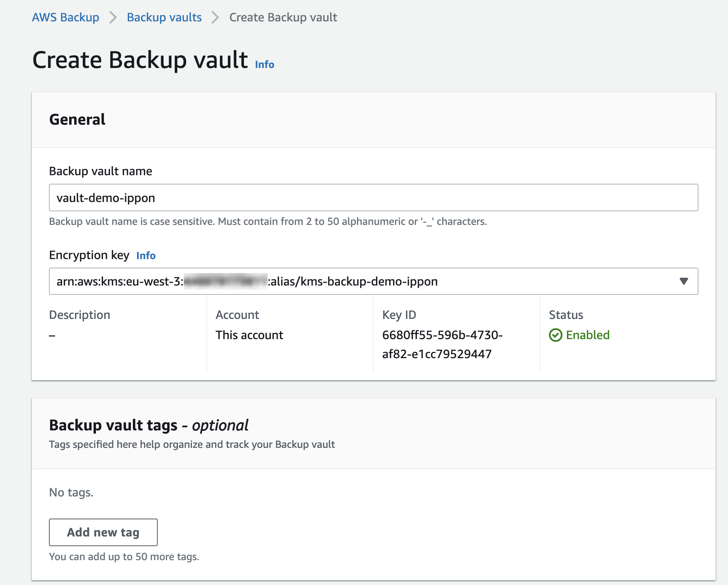This screenshot has width=728, height=585.
Task: Open Info link beside Create Backup vault title
Action: coord(265,64)
